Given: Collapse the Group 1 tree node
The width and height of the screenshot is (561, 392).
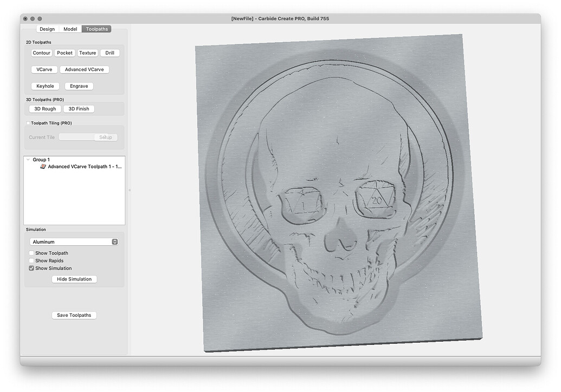Looking at the screenshot, I should [28, 160].
